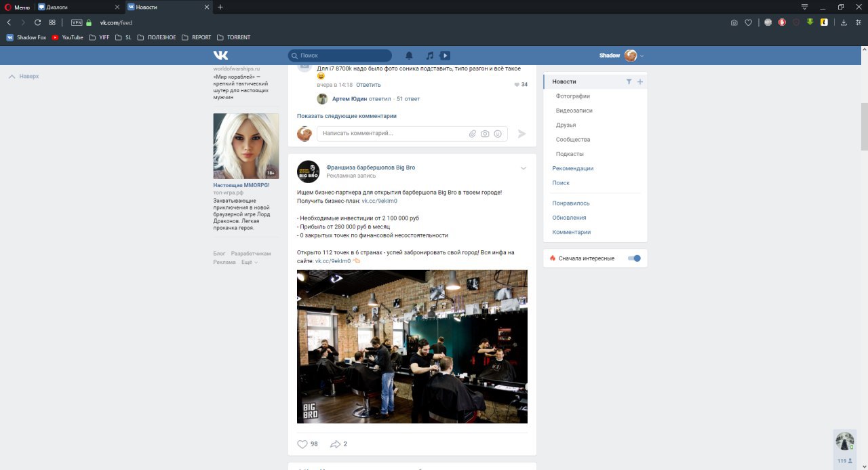This screenshot has width=868, height=470.
Task: Open VK notifications bell
Action: click(x=409, y=56)
